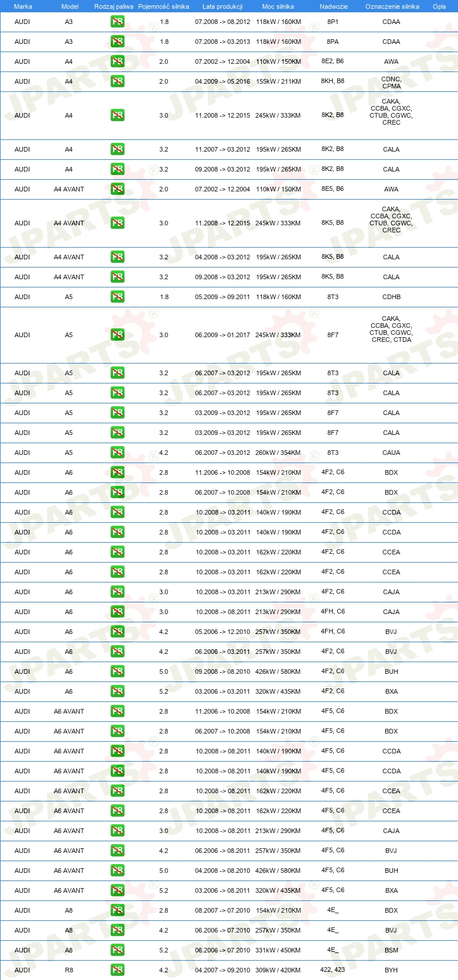Select years cell 07.2008 -> 08.2012
Screen dimensions: 458x980
(x=223, y=22)
